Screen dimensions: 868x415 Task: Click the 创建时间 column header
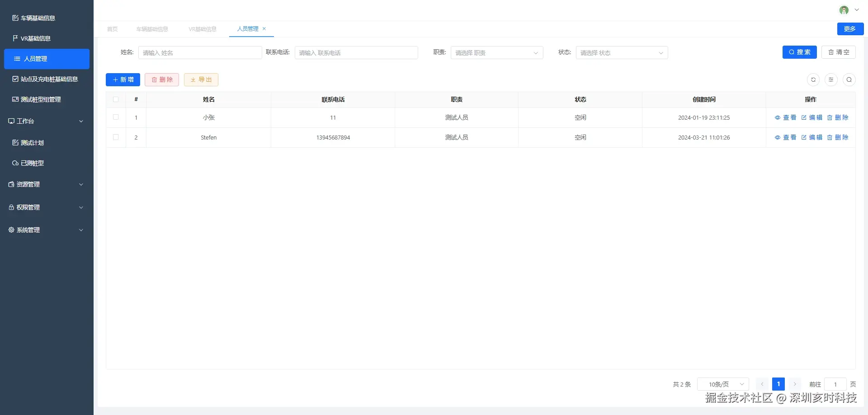tap(704, 99)
